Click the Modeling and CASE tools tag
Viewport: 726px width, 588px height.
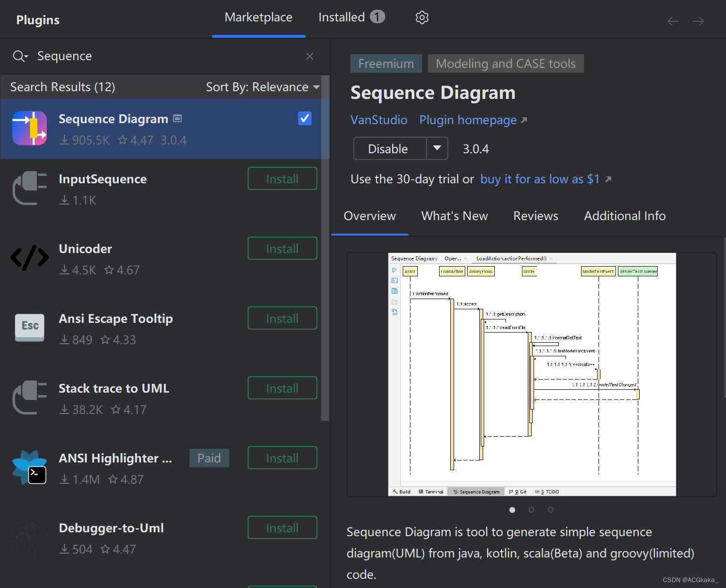pyautogui.click(x=506, y=64)
